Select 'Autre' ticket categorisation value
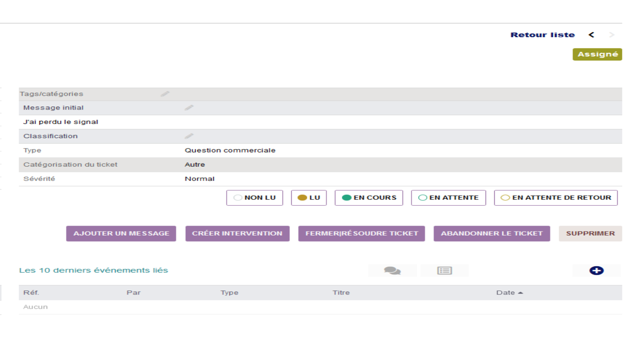Viewport: 644px width, 358px height. coord(195,164)
